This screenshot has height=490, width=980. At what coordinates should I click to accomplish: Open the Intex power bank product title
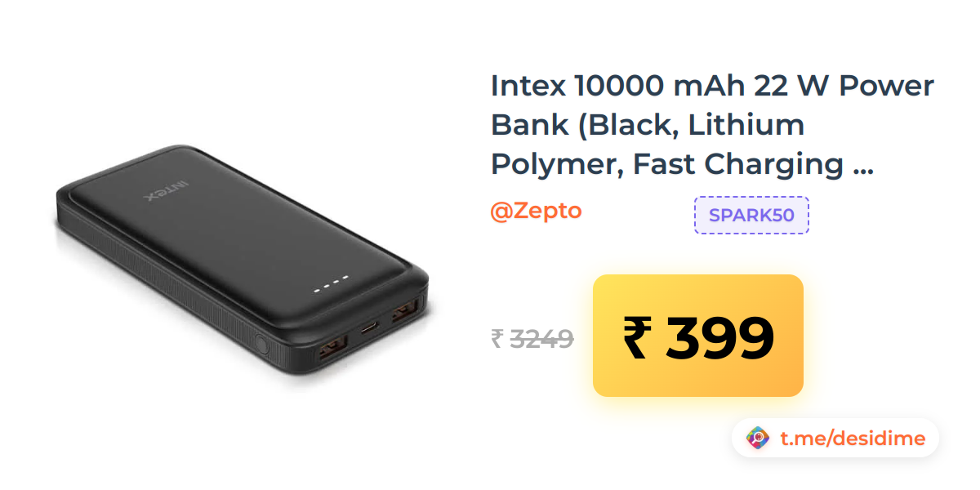click(x=712, y=125)
